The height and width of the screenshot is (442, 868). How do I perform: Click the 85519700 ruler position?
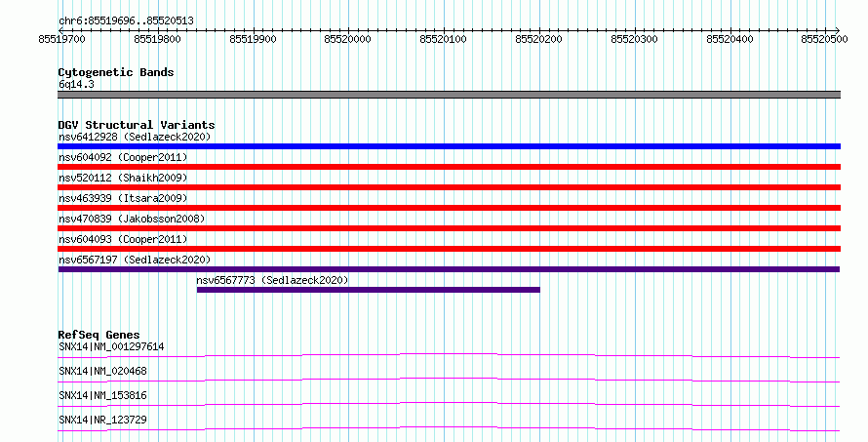pos(62,39)
